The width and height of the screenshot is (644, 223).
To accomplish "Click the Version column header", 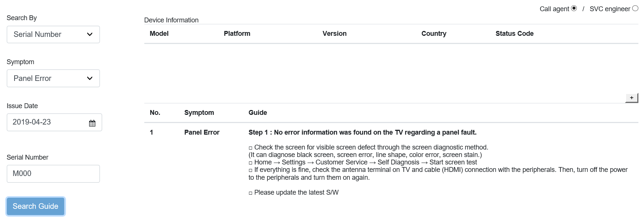I will coord(334,34).
